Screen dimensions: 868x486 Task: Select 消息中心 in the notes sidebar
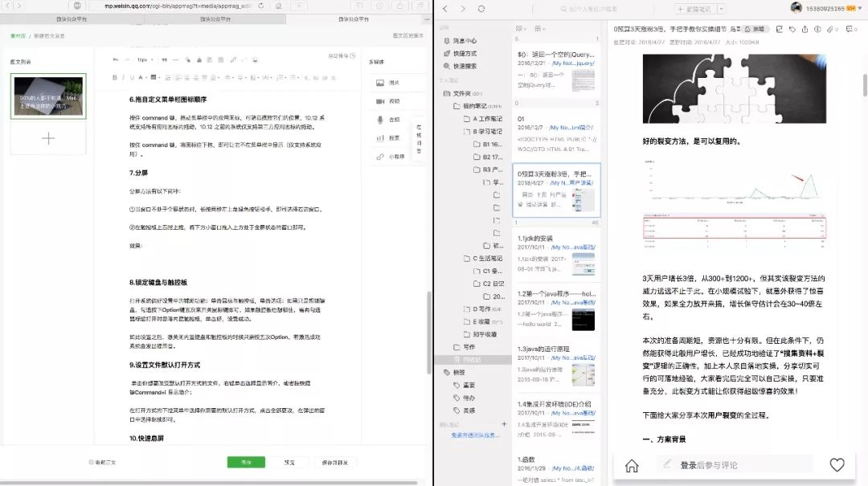click(465, 41)
